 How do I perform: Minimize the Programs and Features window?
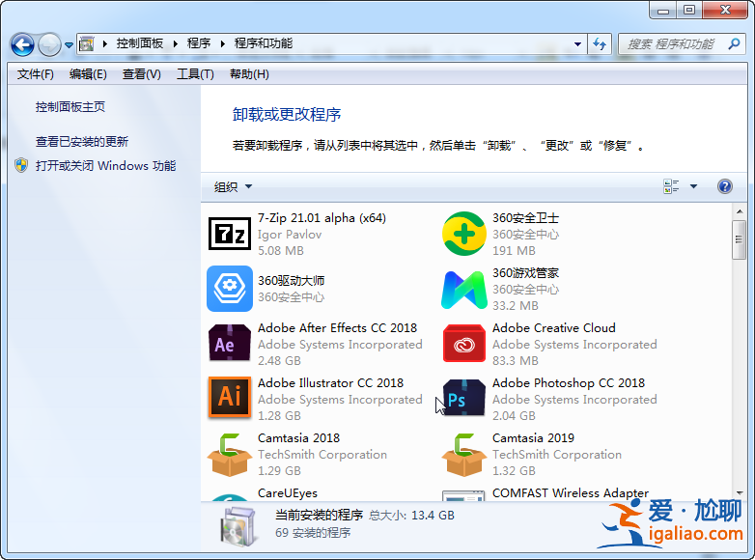[x=663, y=10]
